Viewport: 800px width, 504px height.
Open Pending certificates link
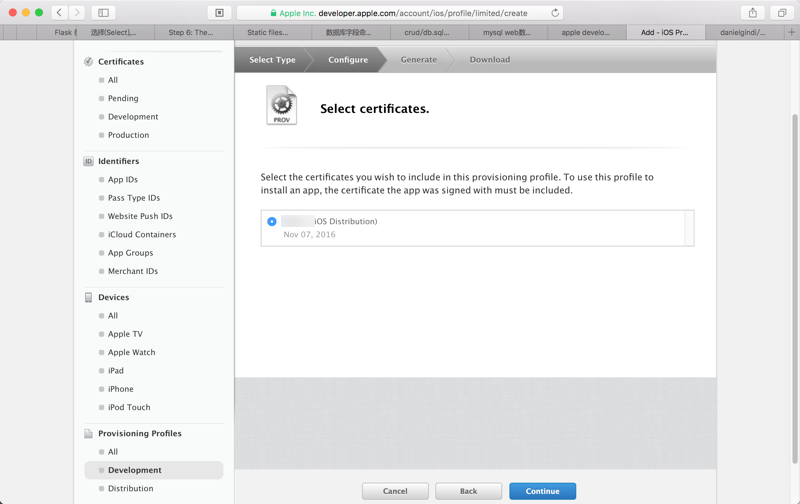(x=123, y=98)
